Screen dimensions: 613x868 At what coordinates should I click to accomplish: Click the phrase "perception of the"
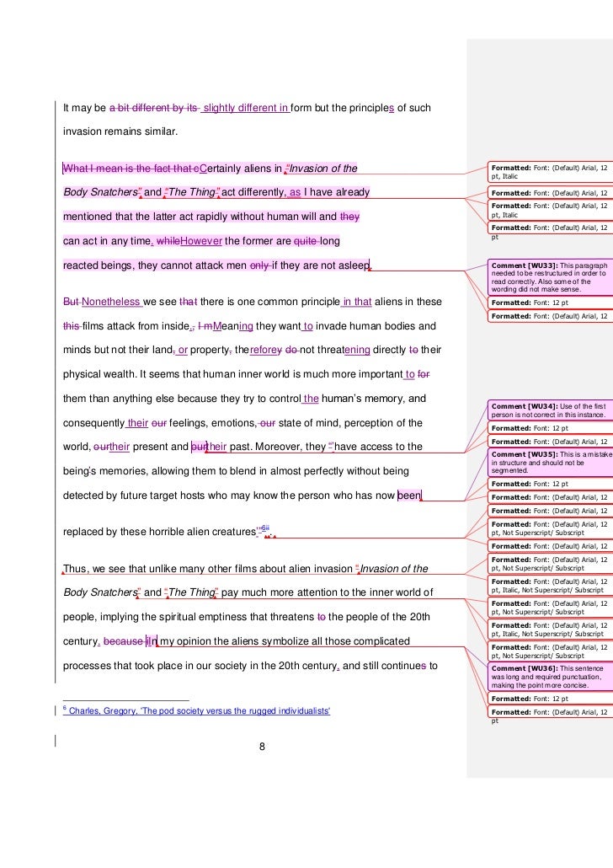point(383,423)
